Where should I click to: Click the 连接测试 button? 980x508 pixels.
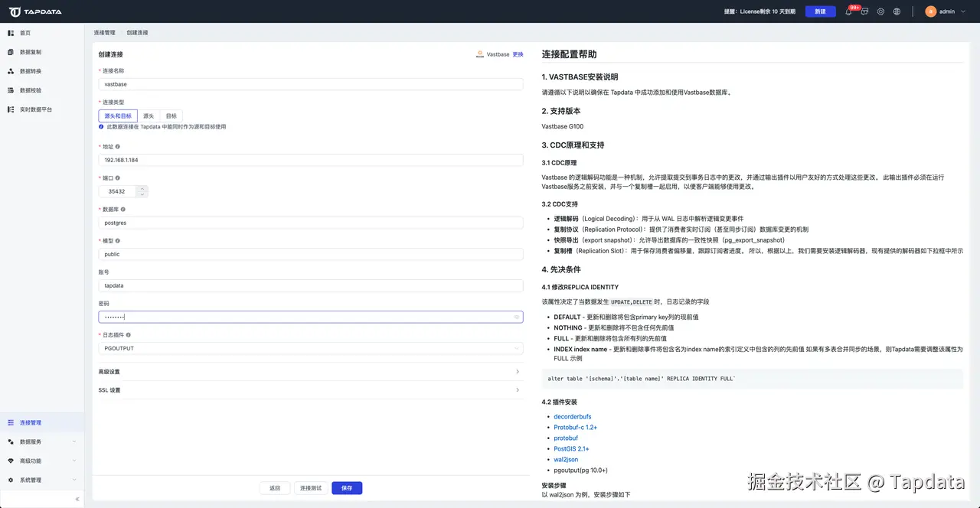coord(310,488)
